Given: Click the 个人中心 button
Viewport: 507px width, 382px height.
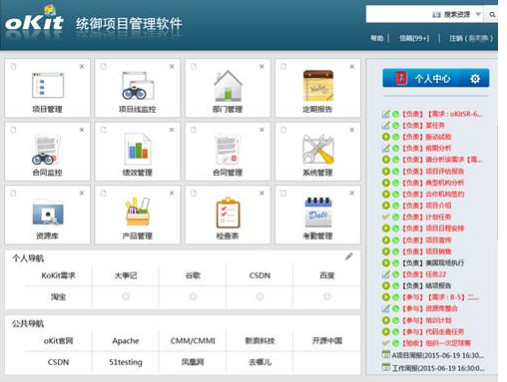Looking at the screenshot, I should tap(436, 79).
